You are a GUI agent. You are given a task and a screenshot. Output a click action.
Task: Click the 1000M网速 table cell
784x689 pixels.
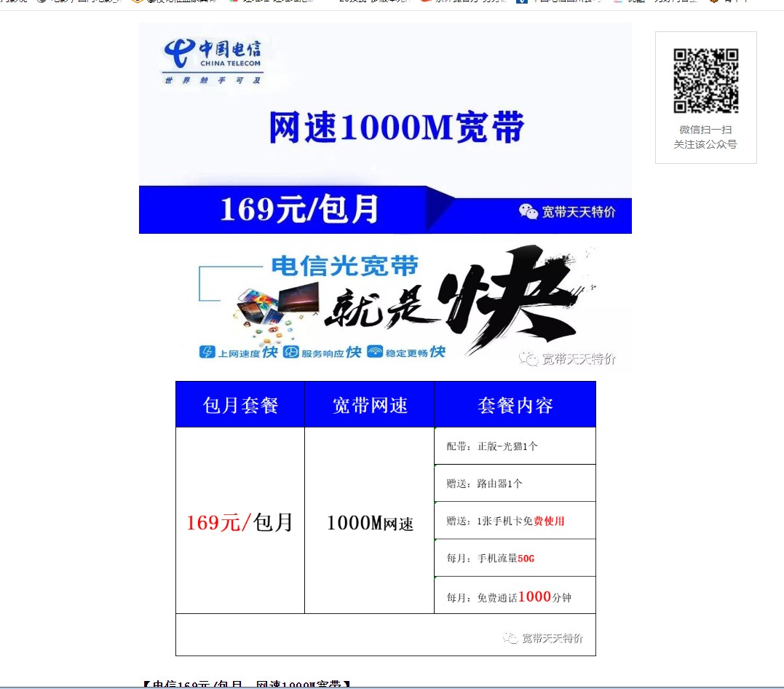tap(370, 523)
